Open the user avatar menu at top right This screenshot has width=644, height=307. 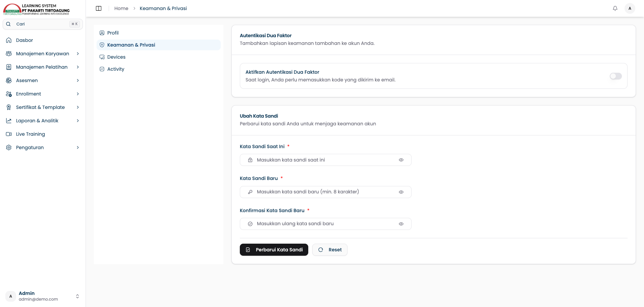point(630,8)
